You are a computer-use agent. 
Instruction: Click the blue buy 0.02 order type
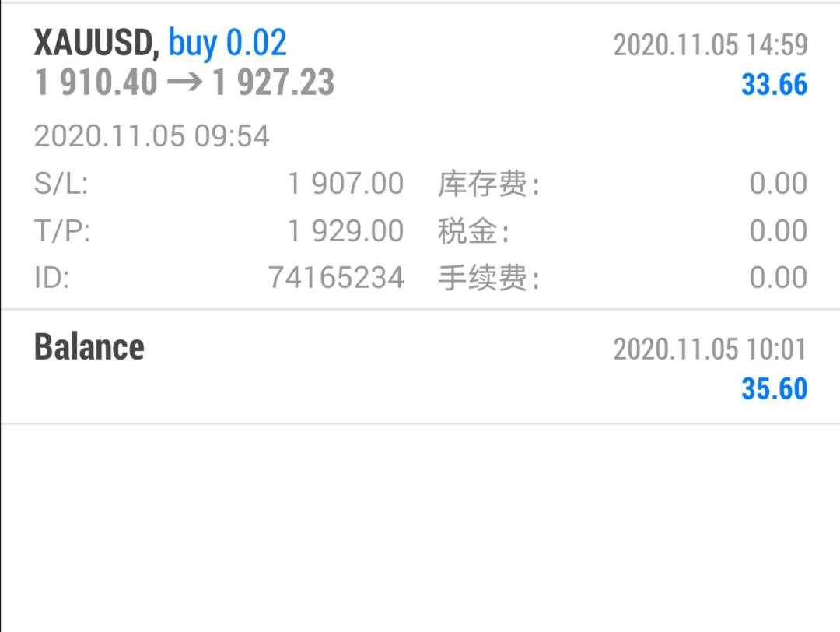click(228, 43)
